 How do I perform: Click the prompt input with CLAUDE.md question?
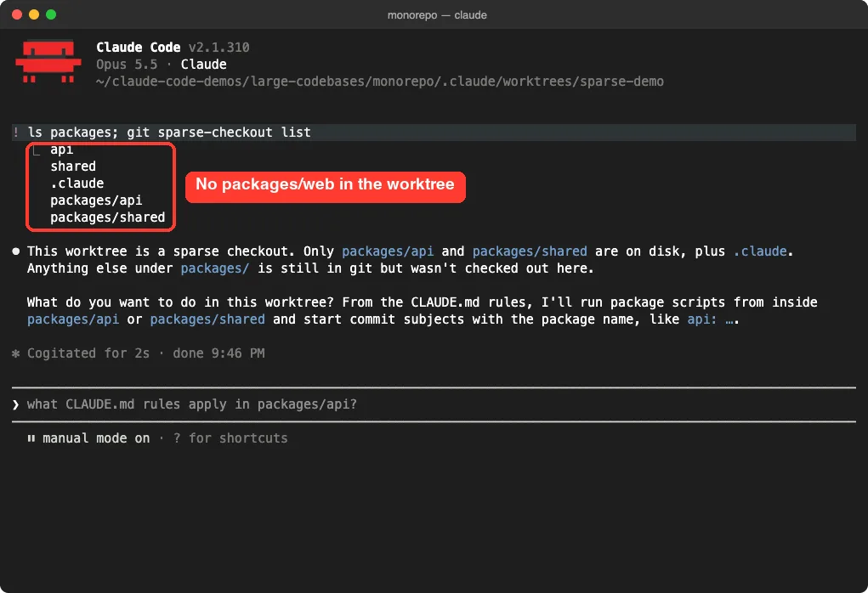pos(434,404)
